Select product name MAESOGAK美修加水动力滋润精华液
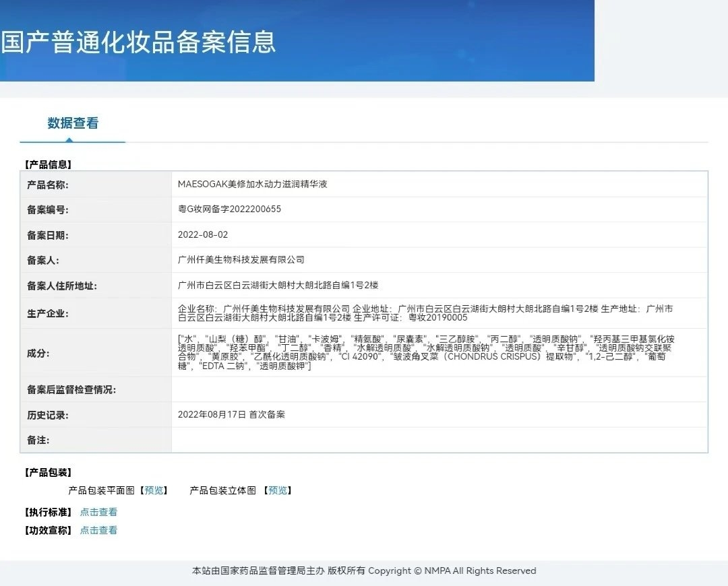The height and width of the screenshot is (586, 728). point(253,184)
